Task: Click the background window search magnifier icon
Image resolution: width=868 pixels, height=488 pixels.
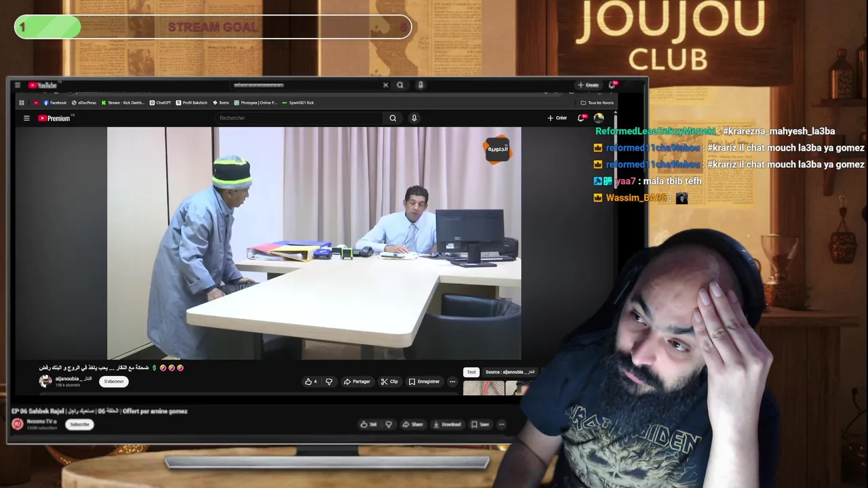Action: pyautogui.click(x=400, y=85)
